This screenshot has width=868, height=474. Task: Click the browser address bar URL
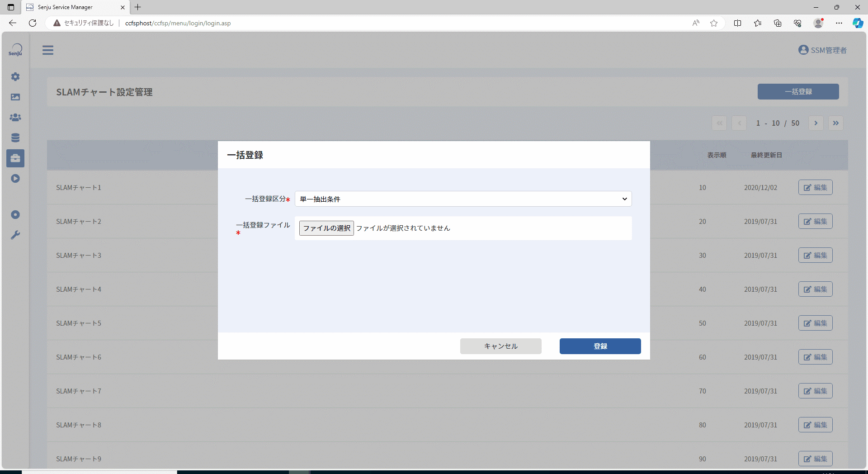tap(178, 23)
